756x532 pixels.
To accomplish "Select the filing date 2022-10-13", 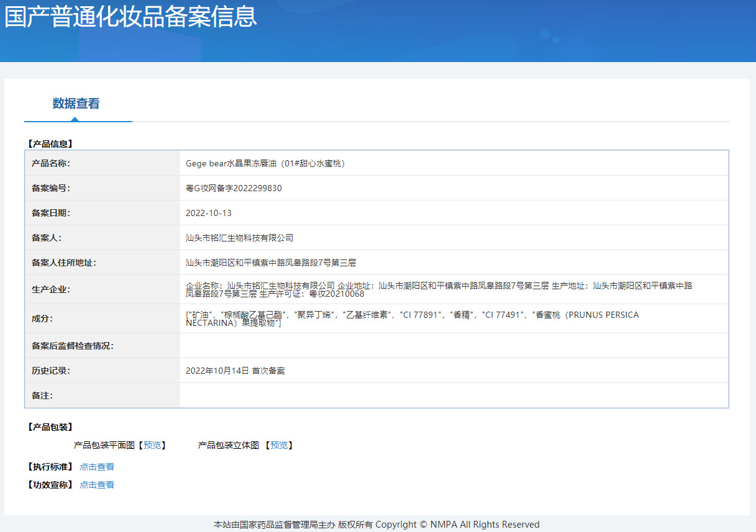I will click(x=209, y=213).
